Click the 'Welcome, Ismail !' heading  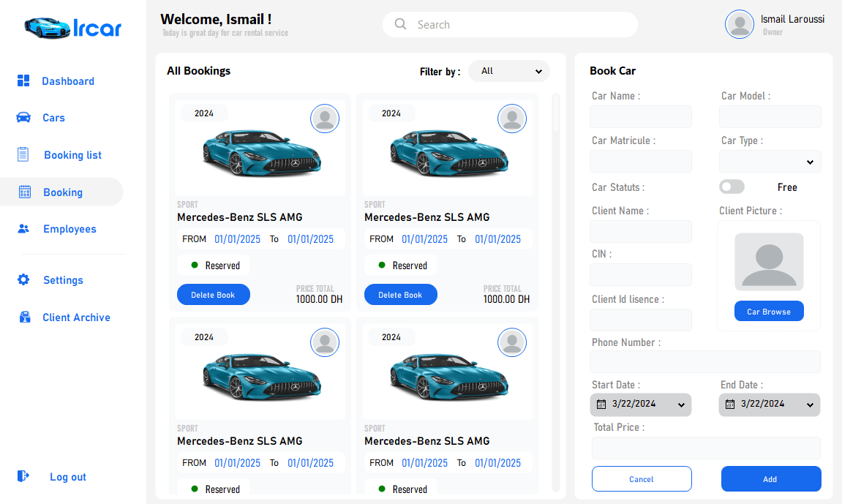[x=216, y=19]
